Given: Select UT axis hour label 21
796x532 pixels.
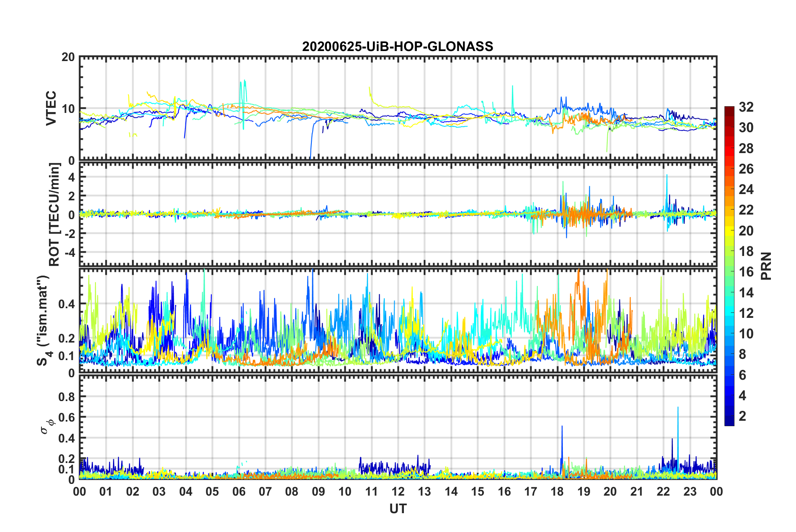Looking at the screenshot, I should click(x=637, y=492).
